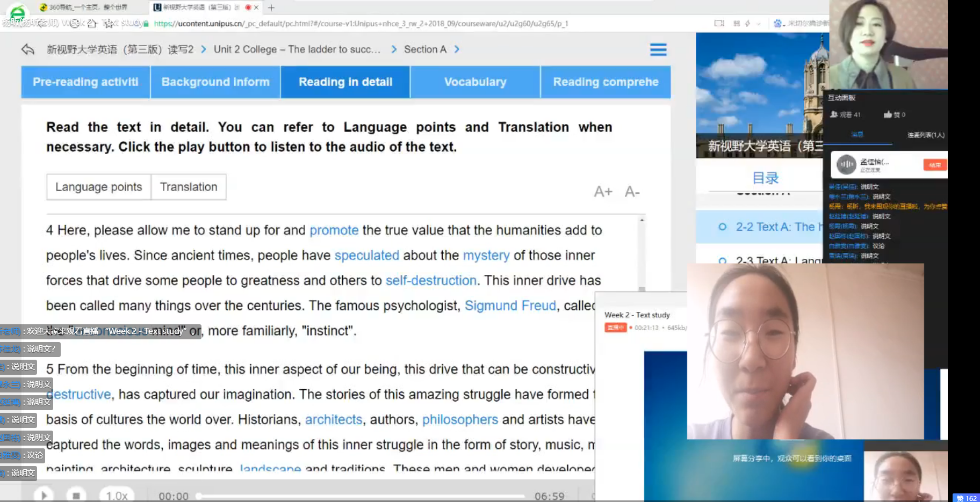Open the 1.0x playback speed selector
980x502 pixels.
click(x=117, y=496)
